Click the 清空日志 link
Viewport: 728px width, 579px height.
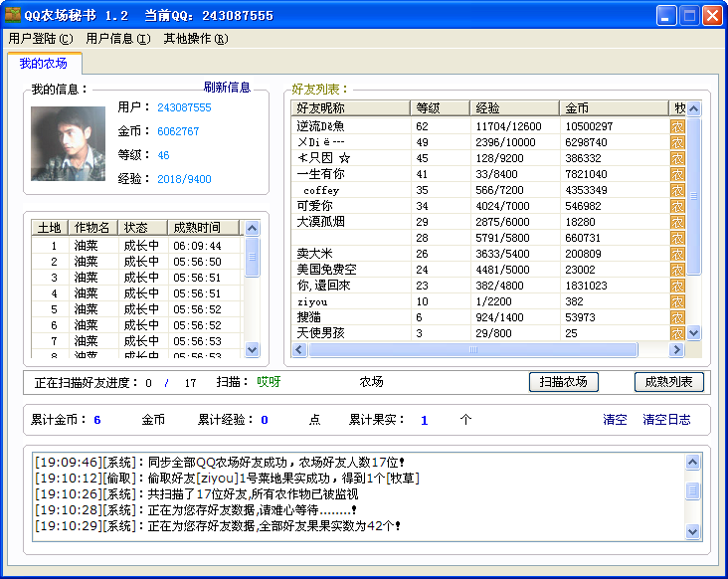[666, 420]
